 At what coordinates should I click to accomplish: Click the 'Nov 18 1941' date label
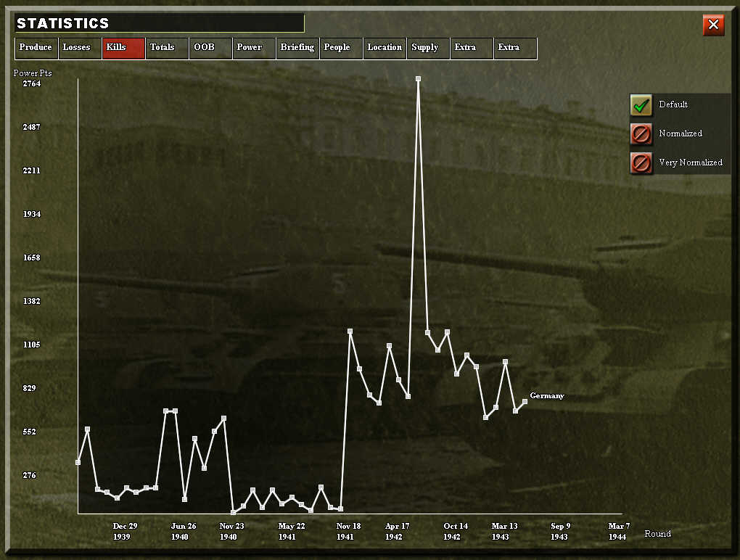coord(348,531)
